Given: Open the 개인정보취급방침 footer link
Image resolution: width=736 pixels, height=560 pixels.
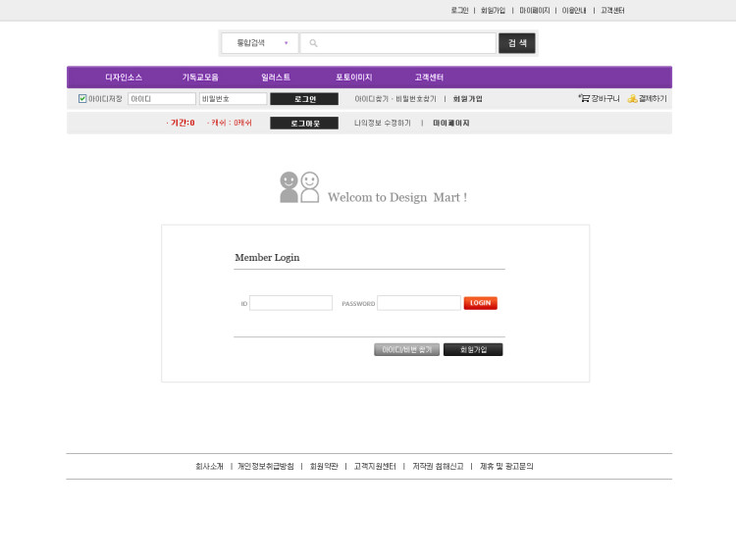Looking at the screenshot, I should click(x=265, y=466).
